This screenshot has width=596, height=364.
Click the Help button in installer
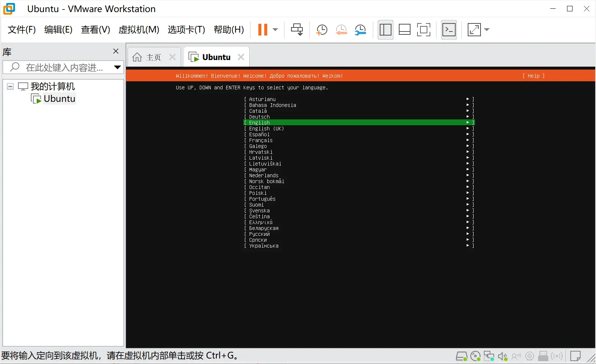tap(533, 76)
